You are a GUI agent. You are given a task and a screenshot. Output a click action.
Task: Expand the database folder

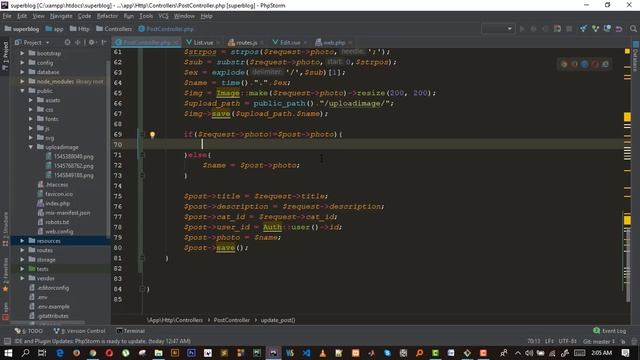(22, 72)
